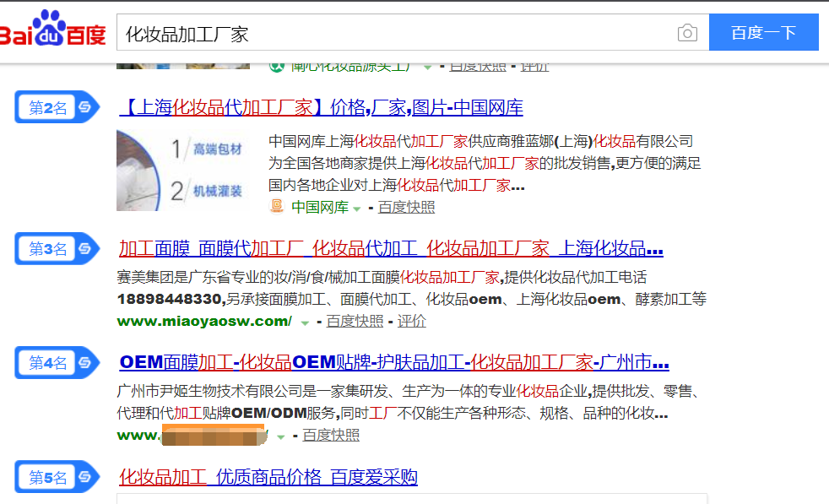The image size is (829, 504).
Task: Open 百度快照 for the 中国网库 result
Action: (x=407, y=208)
